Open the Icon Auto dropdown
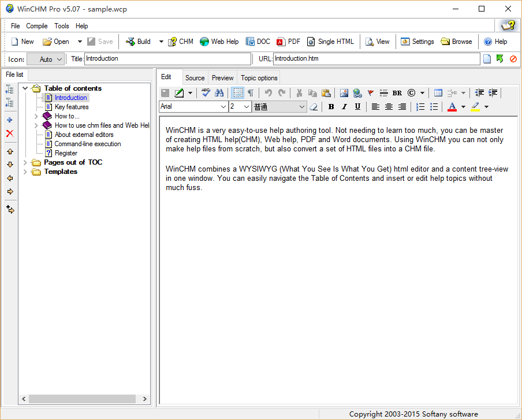 (x=46, y=60)
